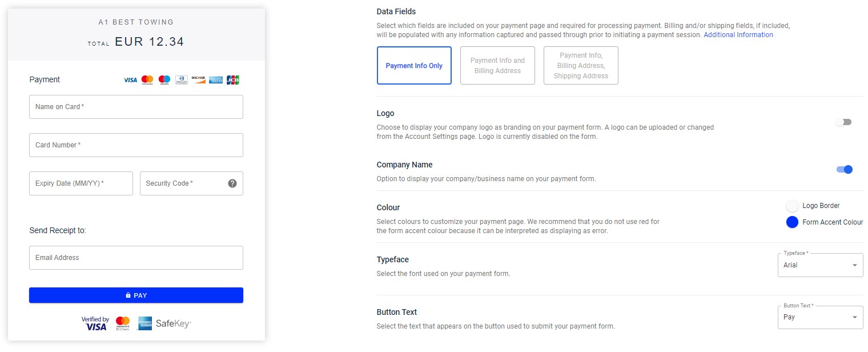The height and width of the screenshot is (352, 868).
Task: Open the Additional Information link
Action: pyautogui.click(x=738, y=35)
